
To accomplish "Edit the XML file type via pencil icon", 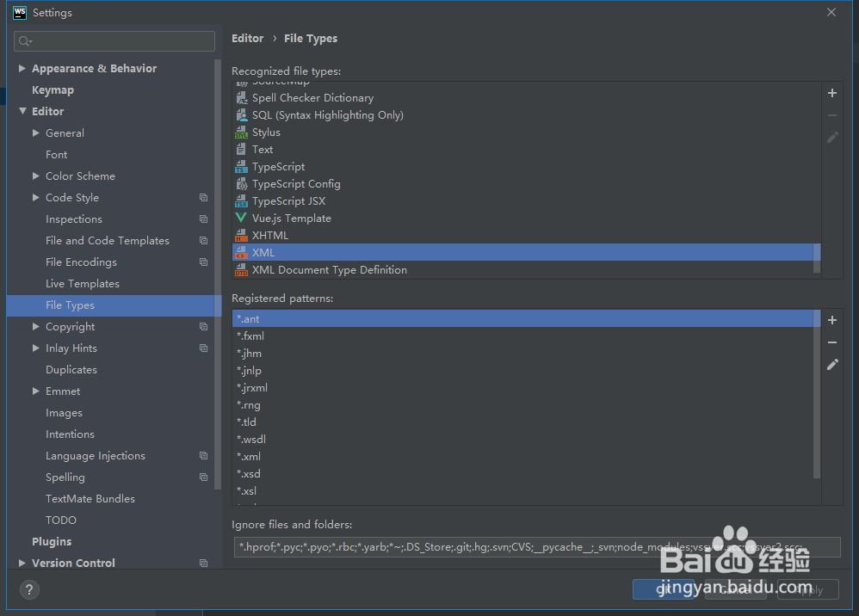I will tap(831, 137).
